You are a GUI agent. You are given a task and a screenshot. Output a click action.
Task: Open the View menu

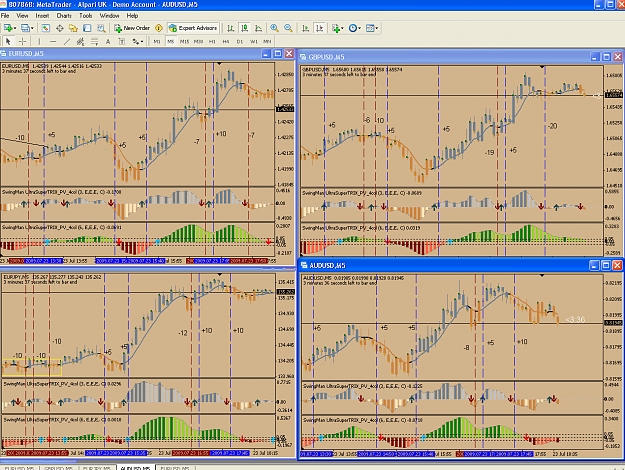(x=22, y=16)
